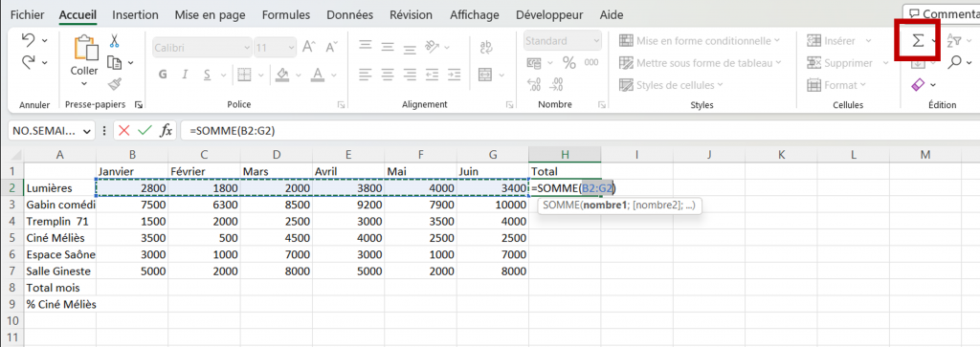Open the Aide tab
Screen dimensions: 980x347
coord(612,14)
